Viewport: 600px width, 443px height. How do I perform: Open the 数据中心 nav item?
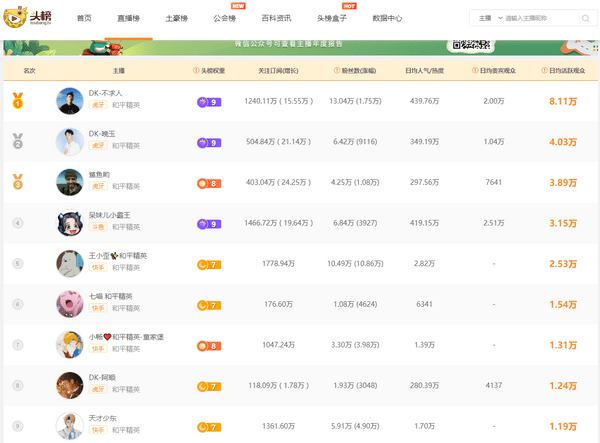[x=387, y=18]
